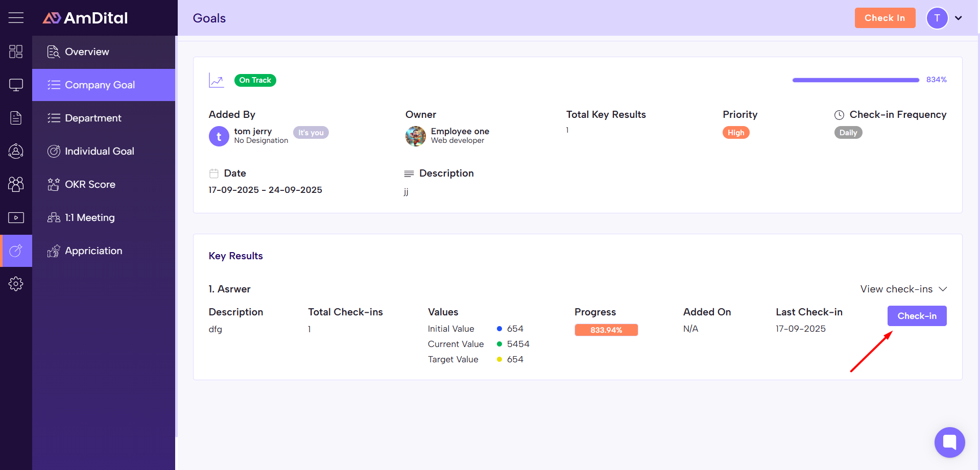This screenshot has width=980, height=470.
Task: Open the chat support bubble
Action: point(949,442)
